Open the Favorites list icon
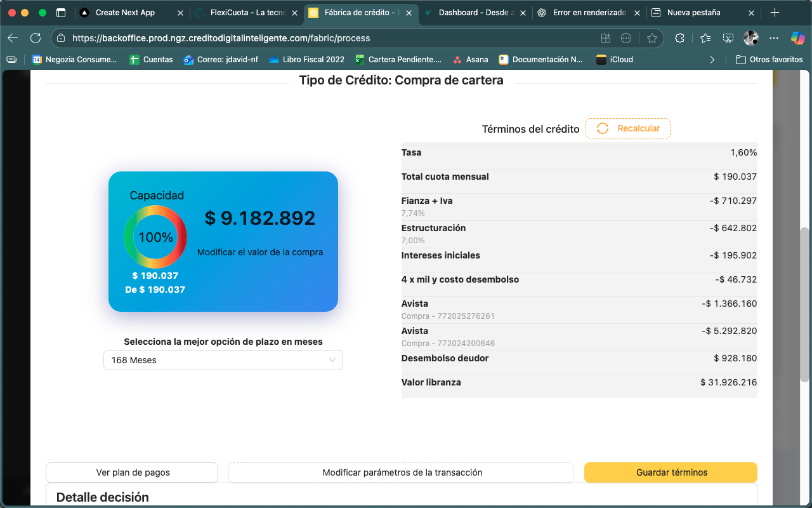 pos(706,38)
